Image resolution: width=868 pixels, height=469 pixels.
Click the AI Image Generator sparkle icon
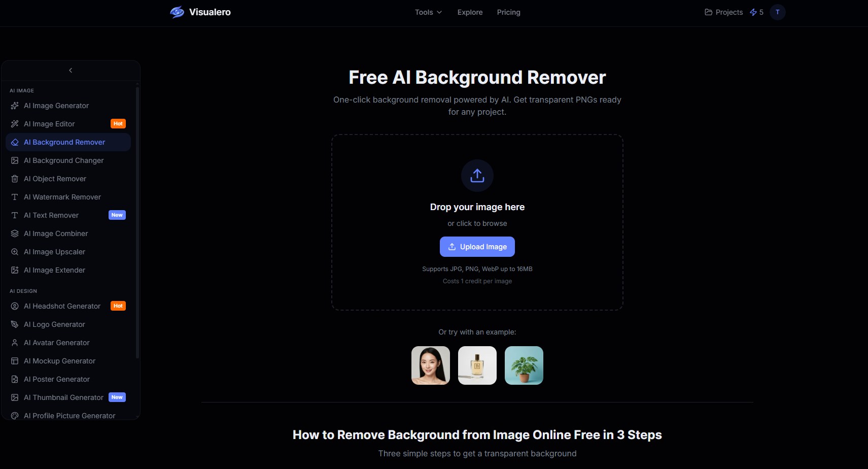click(x=15, y=106)
